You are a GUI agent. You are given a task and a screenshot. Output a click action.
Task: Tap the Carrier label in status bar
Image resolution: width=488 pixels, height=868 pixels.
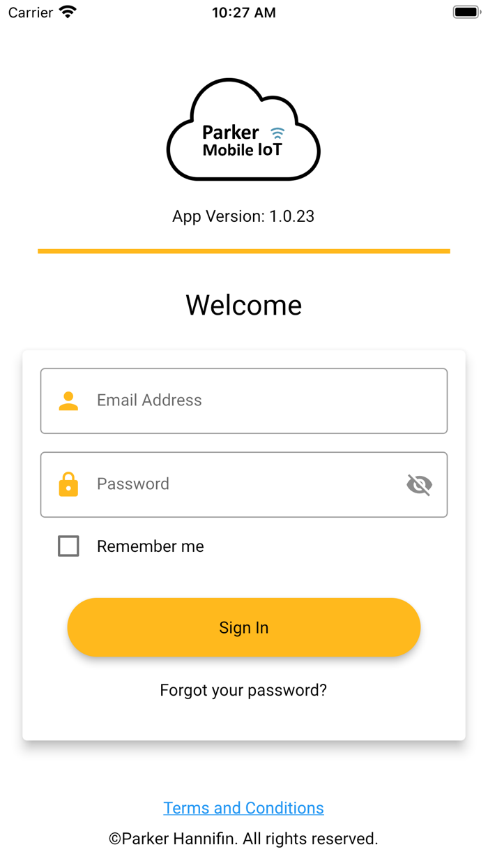(x=31, y=13)
